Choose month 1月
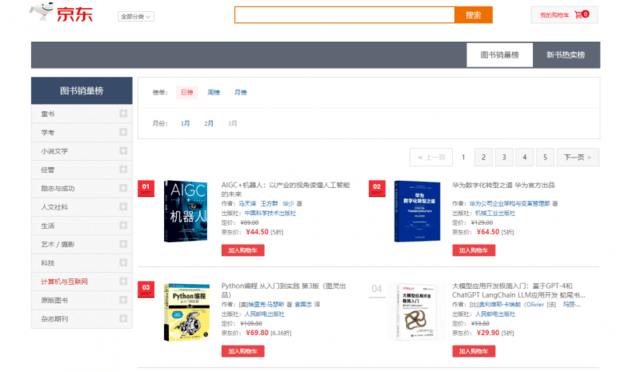Viewport: 640px width, 372px height. click(185, 123)
